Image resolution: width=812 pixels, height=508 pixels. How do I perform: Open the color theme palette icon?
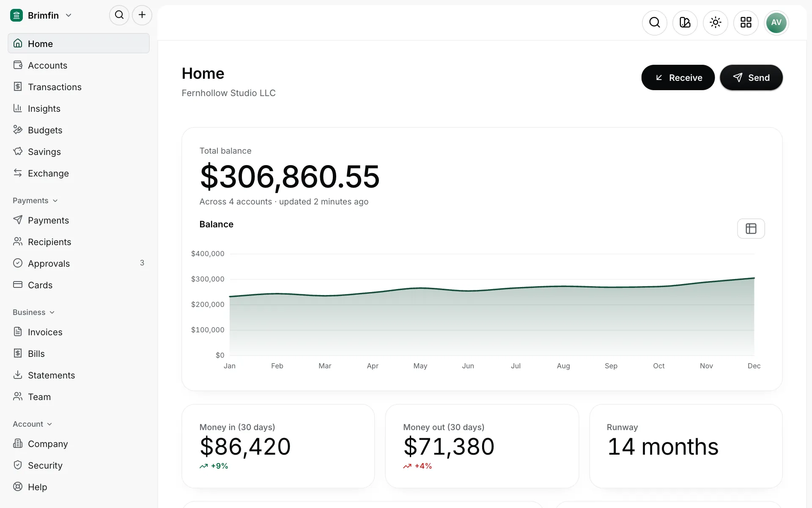[x=685, y=22]
